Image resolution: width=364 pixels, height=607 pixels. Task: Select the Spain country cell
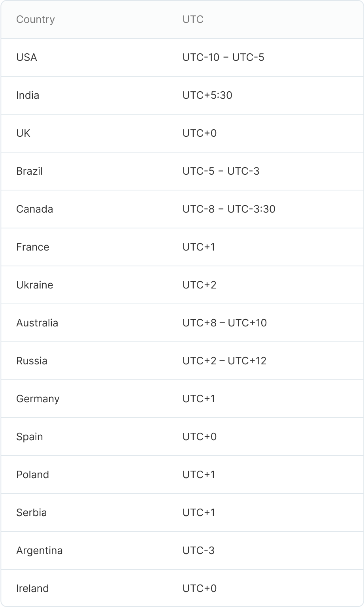tap(30, 437)
